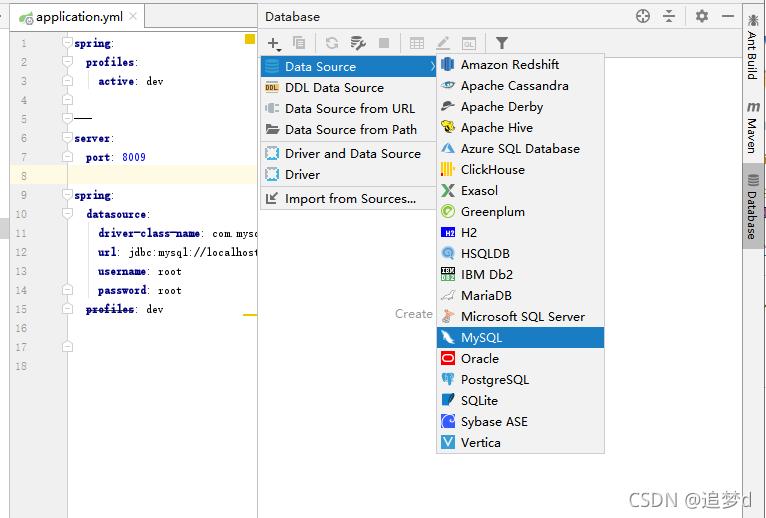Screen dimensions: 766x518
Task: Open data source properties icon
Action: pos(358,43)
